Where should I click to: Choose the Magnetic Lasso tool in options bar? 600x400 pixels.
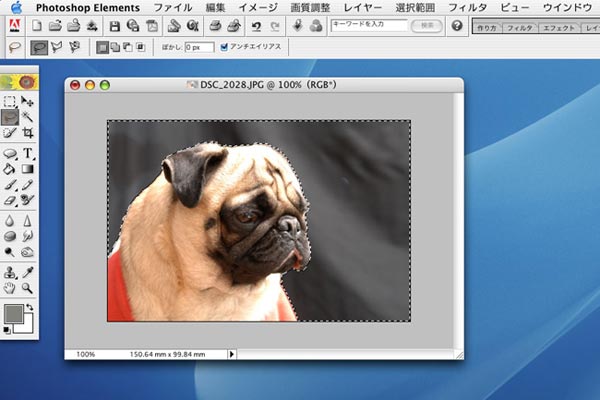pyautogui.click(x=75, y=47)
